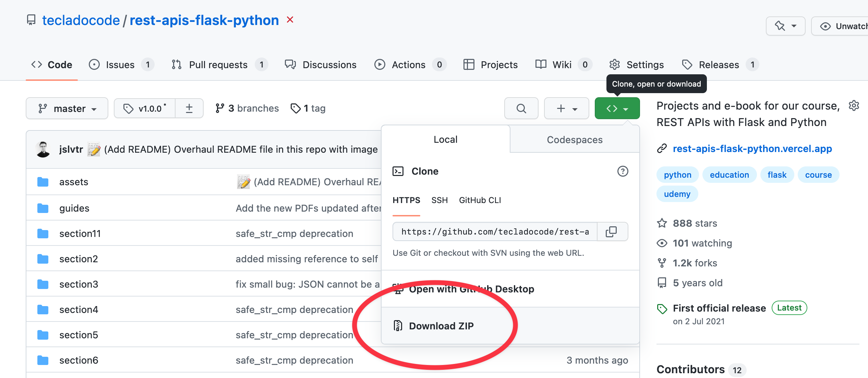Switch to the Codespaces tab
Image resolution: width=868 pixels, height=378 pixels.
(x=575, y=139)
